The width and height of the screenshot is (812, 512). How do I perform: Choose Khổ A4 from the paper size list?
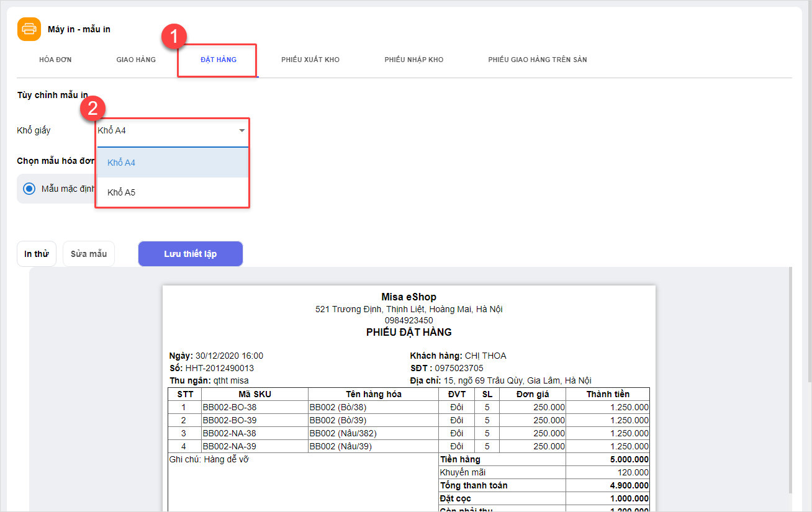[173, 163]
